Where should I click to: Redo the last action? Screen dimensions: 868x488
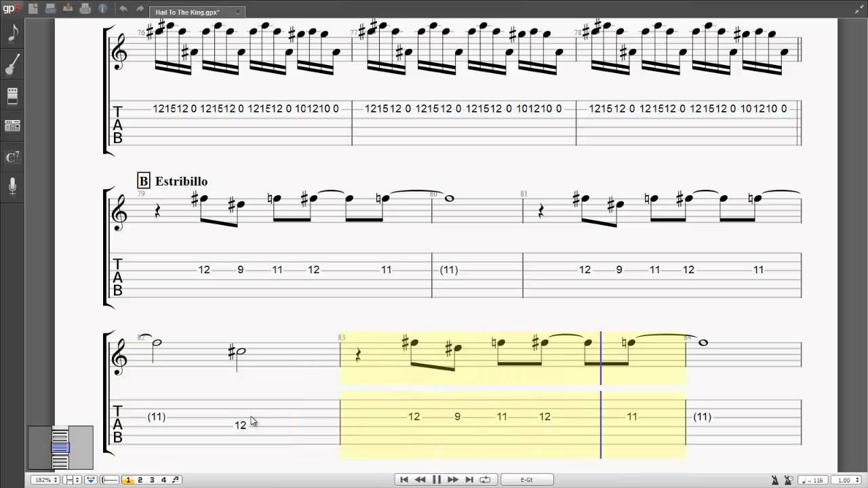pos(140,9)
